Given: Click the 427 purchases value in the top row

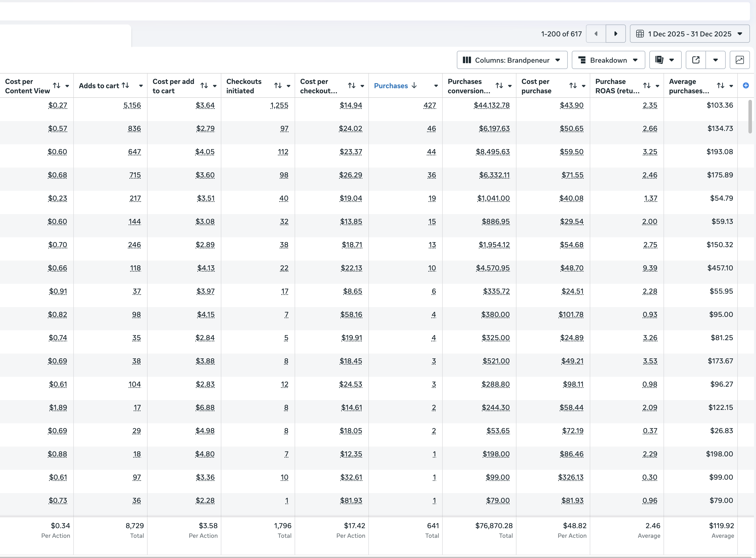Looking at the screenshot, I should coord(430,105).
